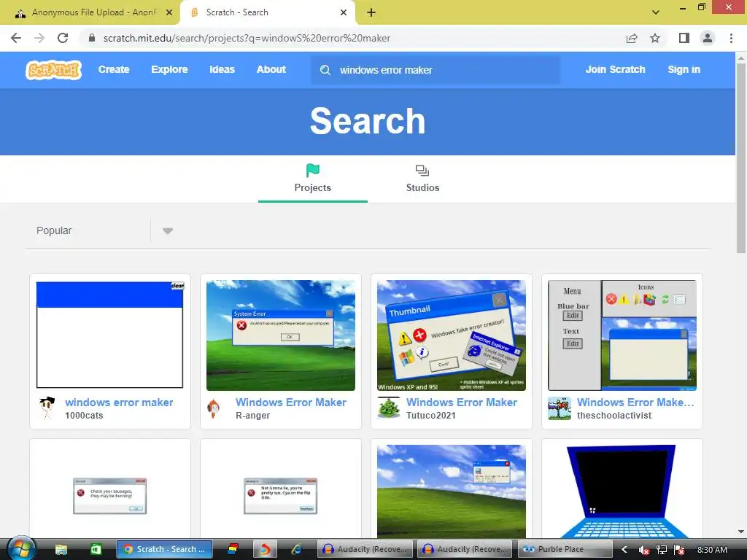This screenshot has width=747, height=560.
Task: Click the volume muted tray icon
Action: click(643, 550)
